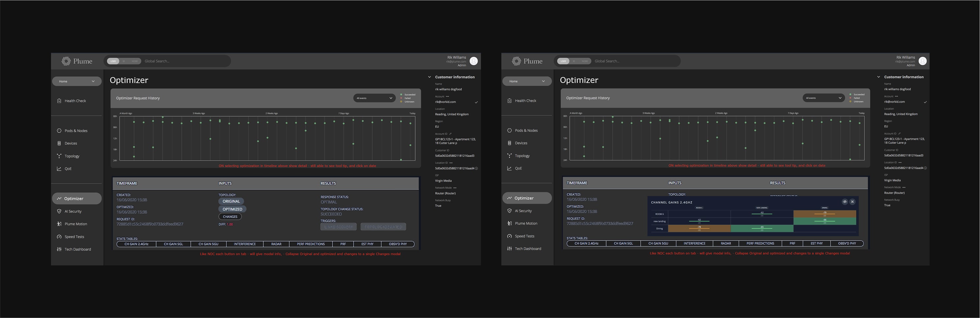
Task: Open Network Mode ellipsis menu, screen without popup
Action: (x=455, y=188)
